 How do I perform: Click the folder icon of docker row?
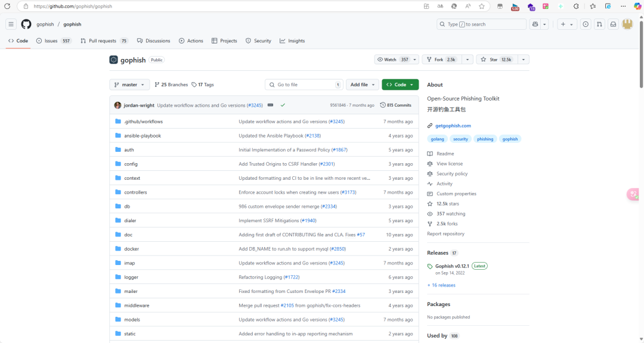(118, 249)
